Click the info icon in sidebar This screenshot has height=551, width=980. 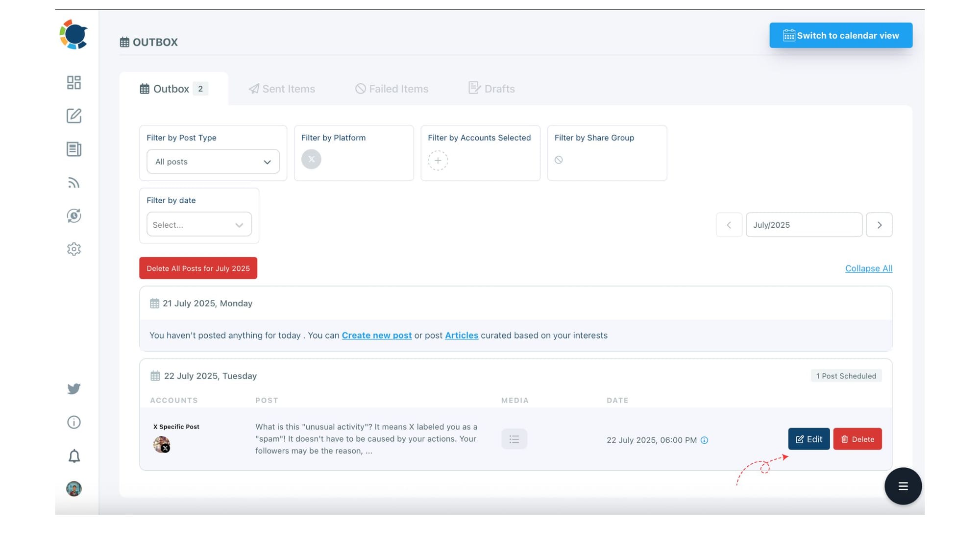pos(73,422)
